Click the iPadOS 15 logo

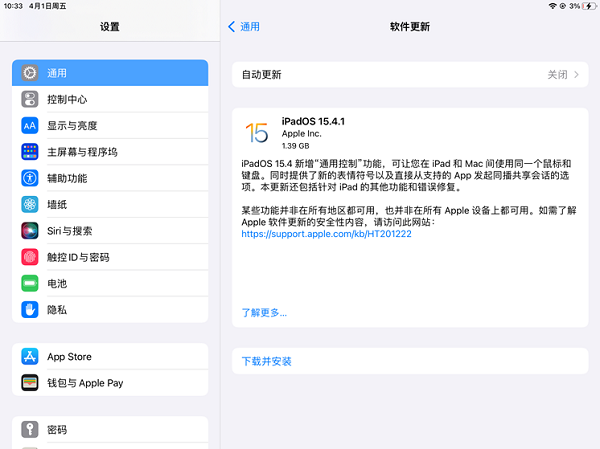point(257,133)
